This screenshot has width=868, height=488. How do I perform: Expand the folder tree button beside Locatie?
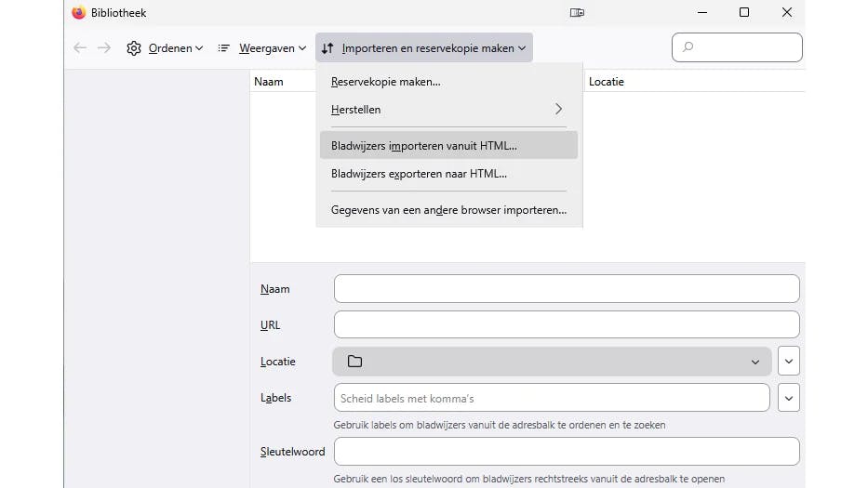[789, 362]
